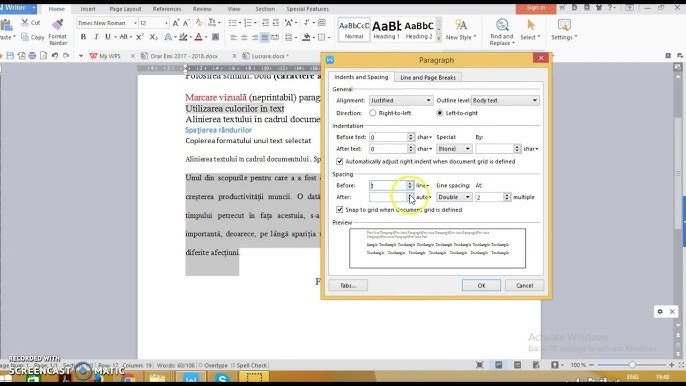Open the Settings ribbon icon

[564, 29]
